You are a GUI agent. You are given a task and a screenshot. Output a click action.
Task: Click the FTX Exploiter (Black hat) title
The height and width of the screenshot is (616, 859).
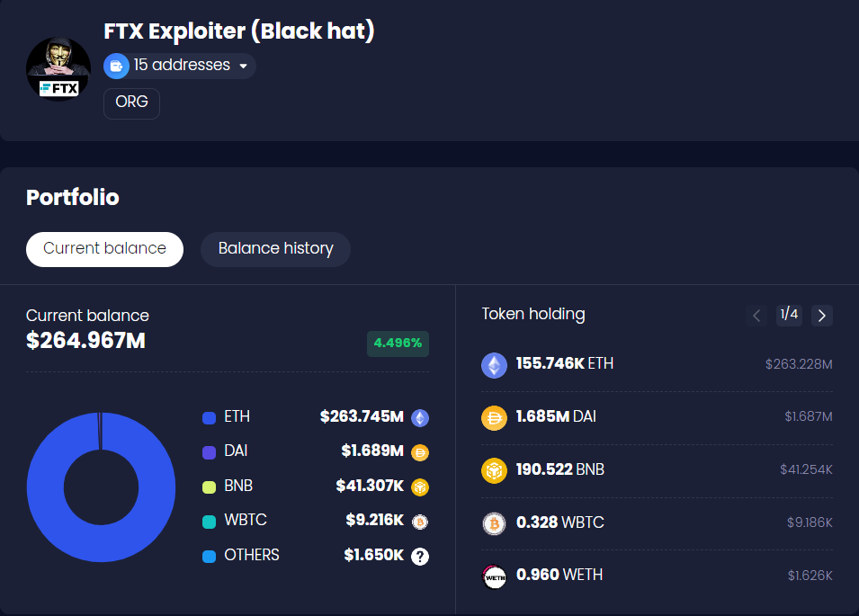(239, 31)
